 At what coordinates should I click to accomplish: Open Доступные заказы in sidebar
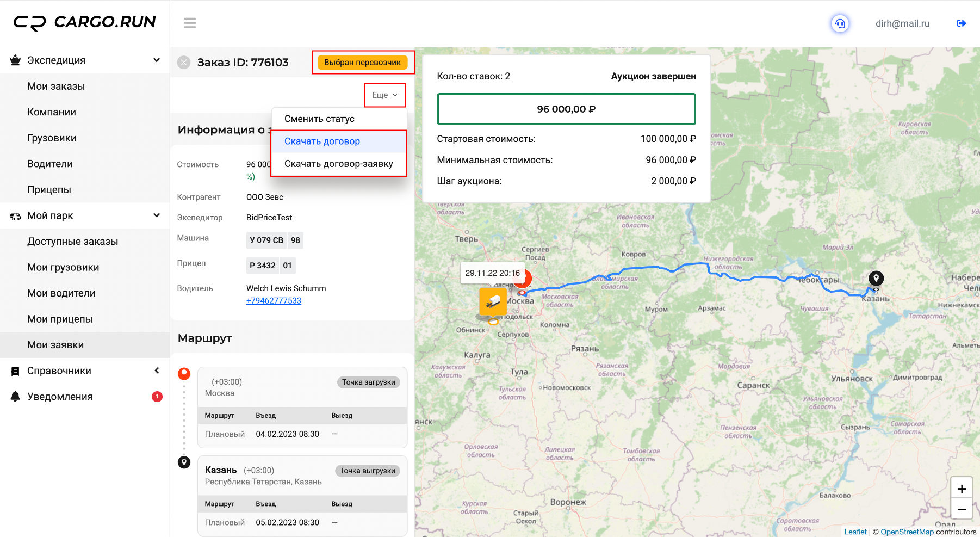coord(73,242)
